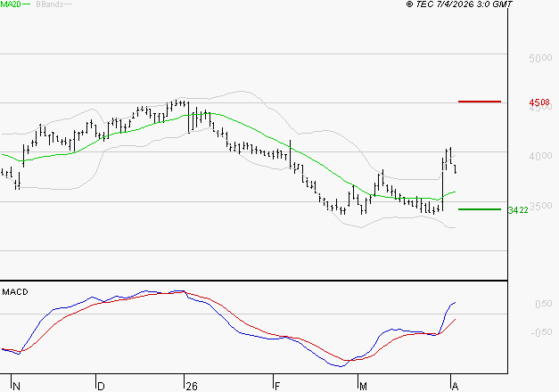Click the green support level line

[x=480, y=209]
